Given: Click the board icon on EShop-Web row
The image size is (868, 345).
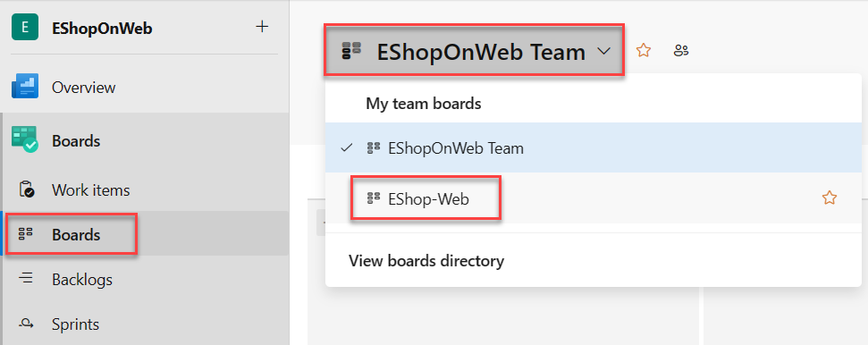Looking at the screenshot, I should [374, 198].
